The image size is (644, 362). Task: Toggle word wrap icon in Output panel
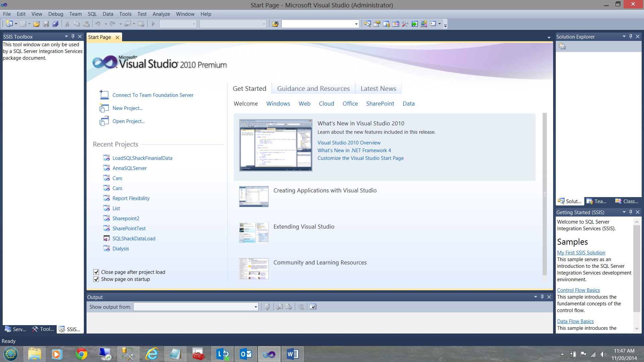pos(313,307)
